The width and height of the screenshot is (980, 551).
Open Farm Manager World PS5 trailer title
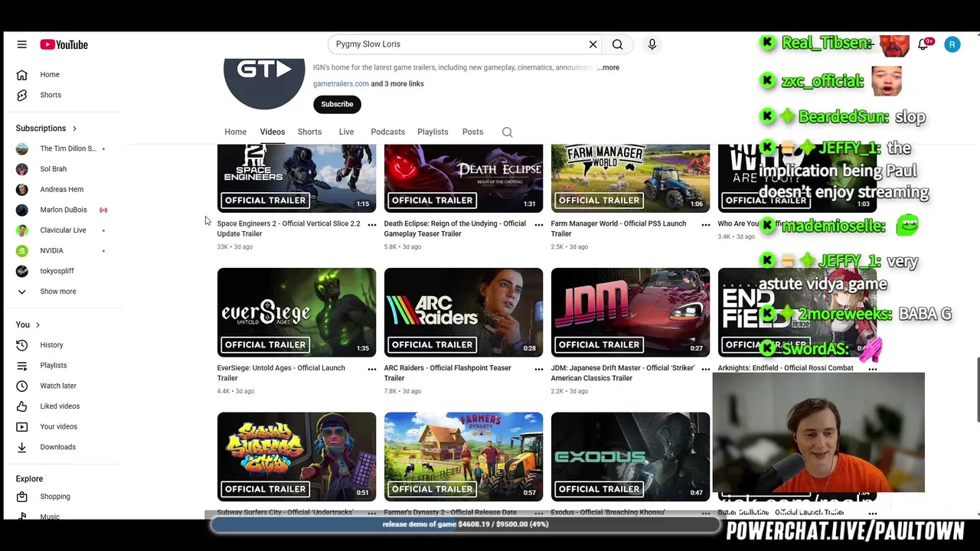(x=619, y=229)
